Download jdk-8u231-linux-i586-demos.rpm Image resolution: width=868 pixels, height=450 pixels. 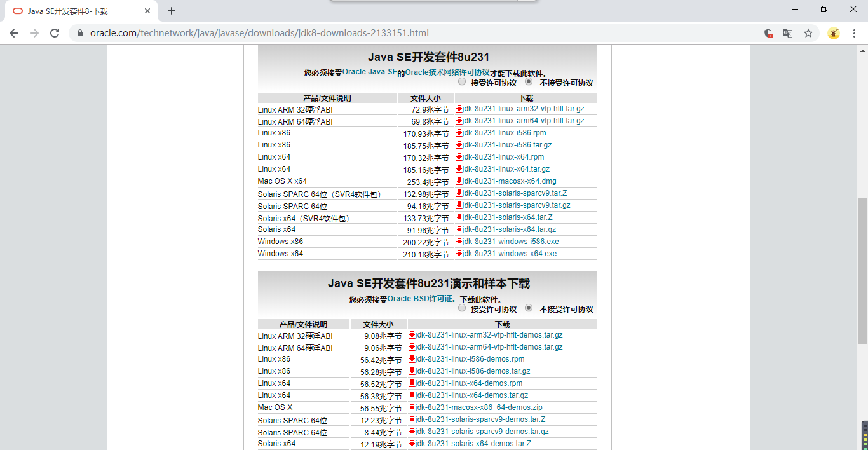point(470,359)
